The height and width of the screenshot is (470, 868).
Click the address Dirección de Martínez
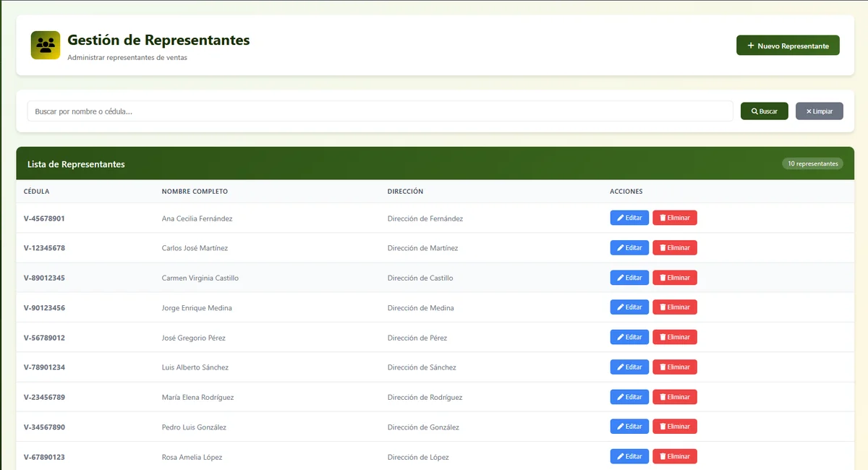423,248
